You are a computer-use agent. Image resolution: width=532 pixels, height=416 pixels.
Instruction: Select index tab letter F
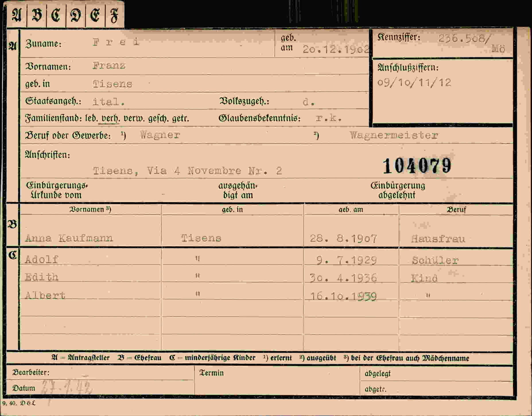(114, 16)
